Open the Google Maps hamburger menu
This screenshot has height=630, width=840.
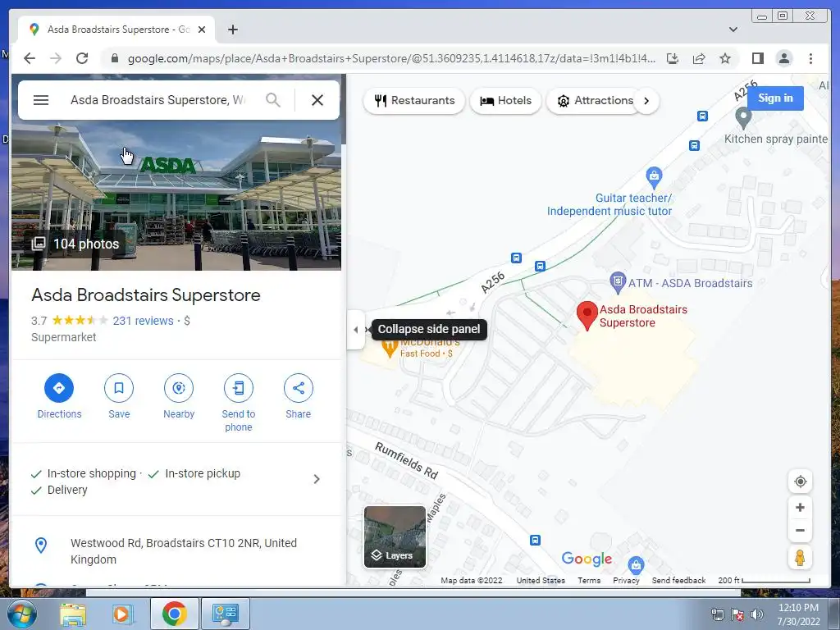[x=41, y=100]
